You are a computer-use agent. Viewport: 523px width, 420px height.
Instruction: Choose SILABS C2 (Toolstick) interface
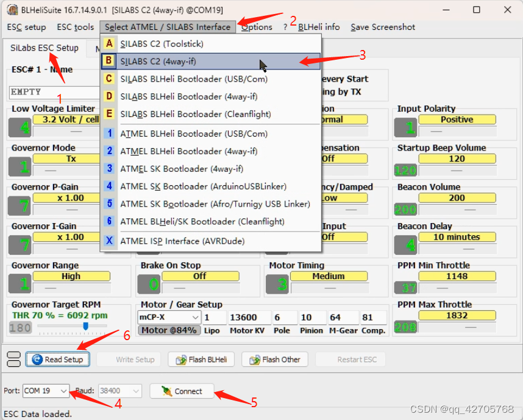coord(211,44)
